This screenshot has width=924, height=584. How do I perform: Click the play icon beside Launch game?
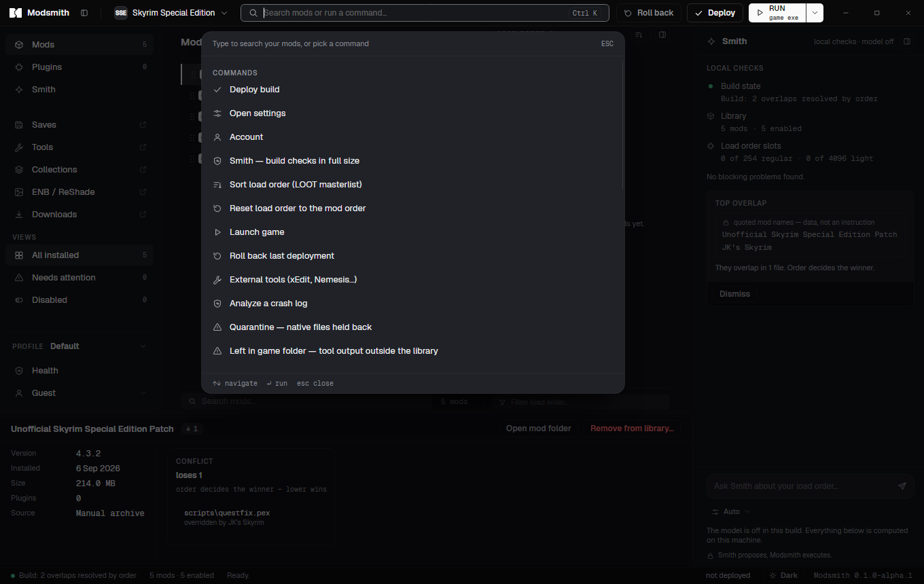coord(217,232)
